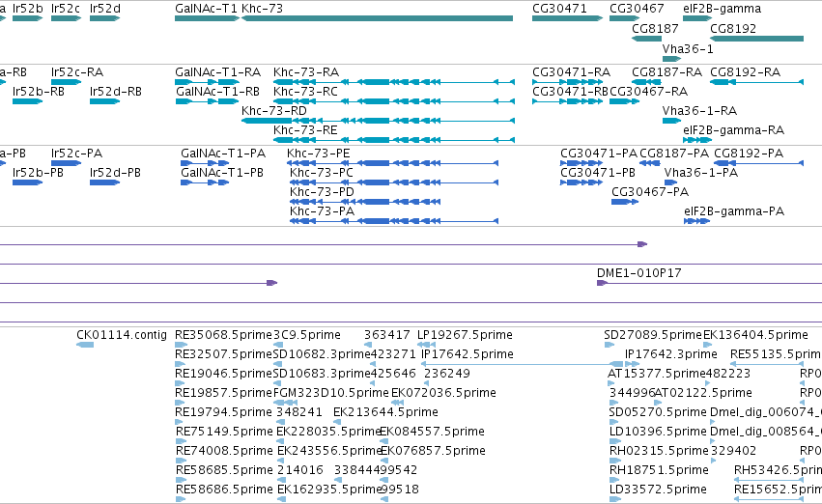Open EST label LP19267.5prime
This screenshot has height=504, width=822.
pyautogui.click(x=465, y=335)
